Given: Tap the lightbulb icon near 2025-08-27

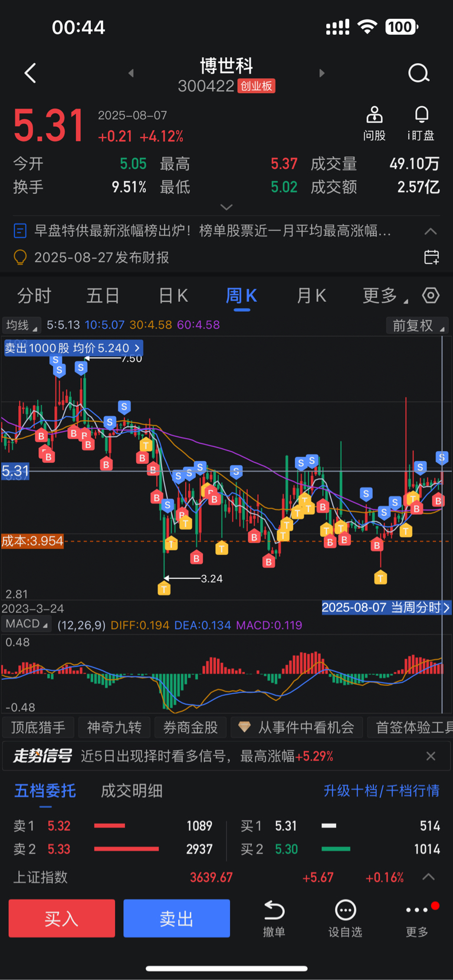Looking at the screenshot, I should (x=20, y=258).
